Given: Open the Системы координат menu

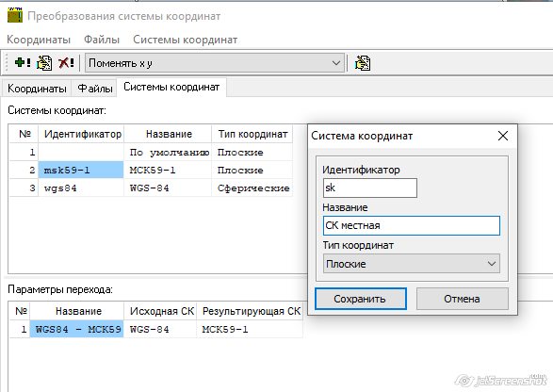Looking at the screenshot, I should [186, 40].
